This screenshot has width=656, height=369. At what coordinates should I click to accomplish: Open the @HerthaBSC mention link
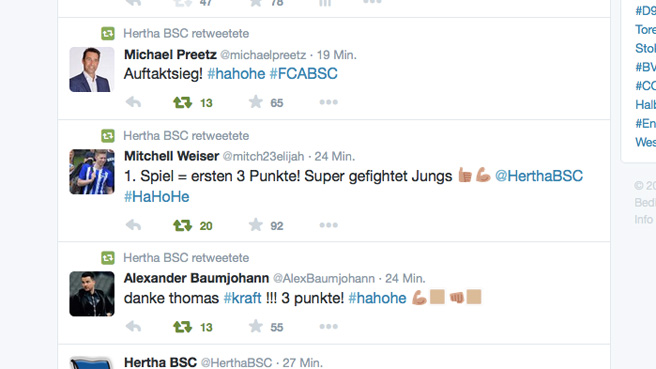click(539, 176)
